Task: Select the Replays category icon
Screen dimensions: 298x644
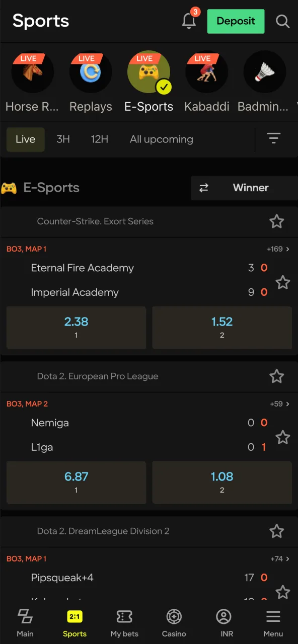Action: pos(91,72)
